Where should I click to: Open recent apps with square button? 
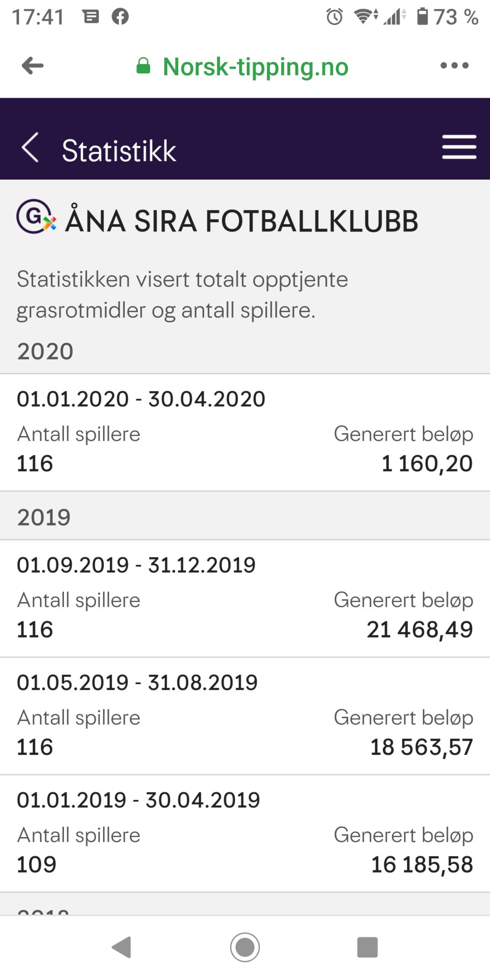pyautogui.click(x=367, y=947)
